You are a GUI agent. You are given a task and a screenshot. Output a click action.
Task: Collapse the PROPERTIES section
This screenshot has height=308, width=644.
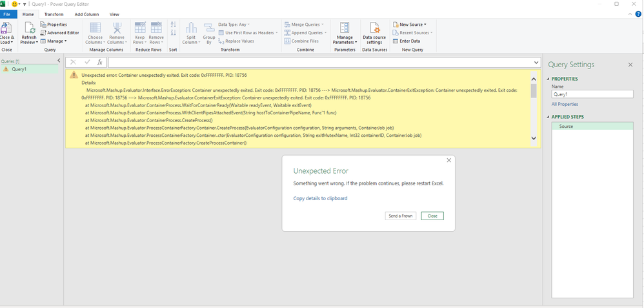point(548,79)
